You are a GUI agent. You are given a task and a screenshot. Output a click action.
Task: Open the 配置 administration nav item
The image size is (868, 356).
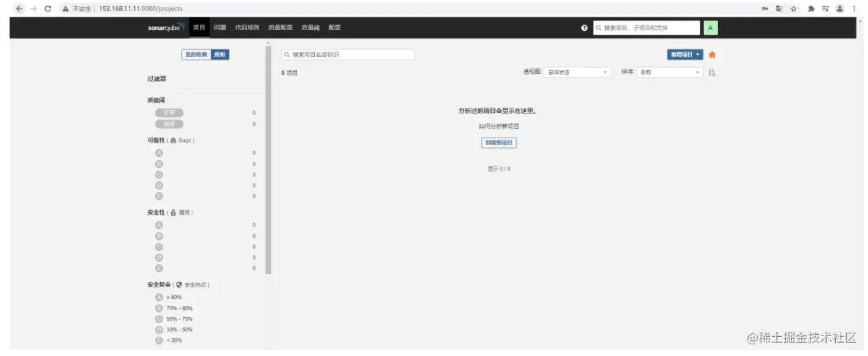335,28
